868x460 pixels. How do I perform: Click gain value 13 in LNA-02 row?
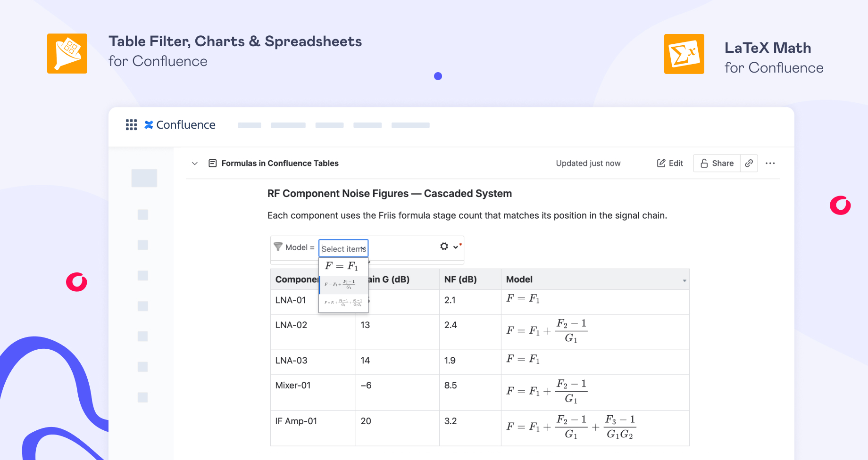tap(365, 325)
